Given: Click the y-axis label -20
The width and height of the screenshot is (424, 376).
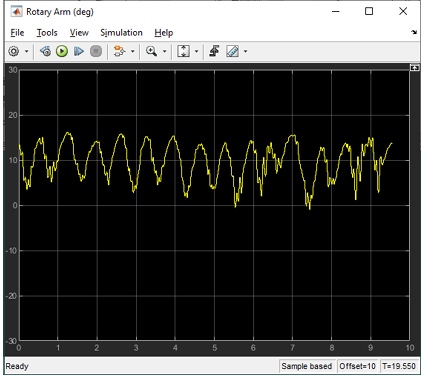Looking at the screenshot, I should [x=11, y=296].
